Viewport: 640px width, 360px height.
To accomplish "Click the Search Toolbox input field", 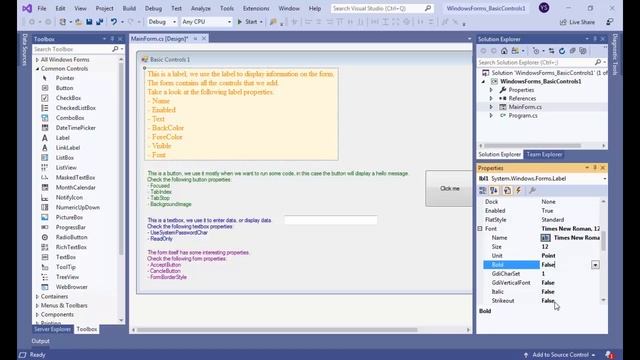I will click(73, 49).
